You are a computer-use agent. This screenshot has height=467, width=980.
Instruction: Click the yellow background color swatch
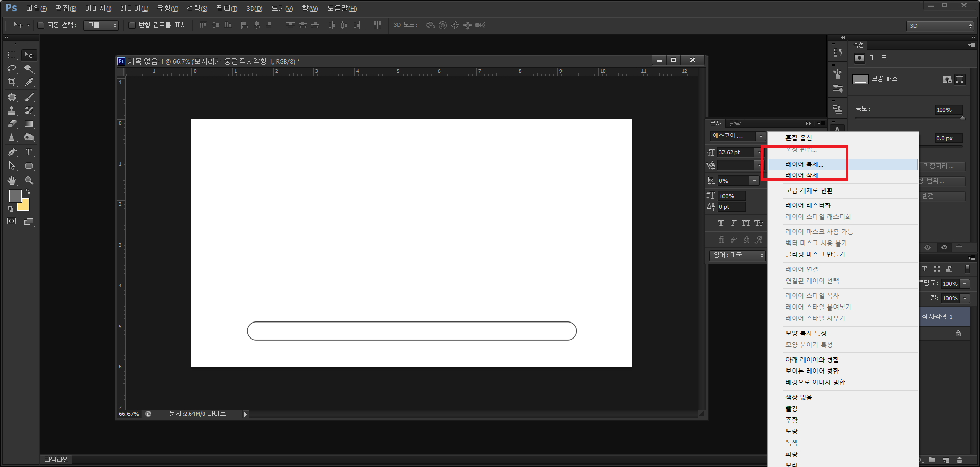pyautogui.click(x=25, y=206)
